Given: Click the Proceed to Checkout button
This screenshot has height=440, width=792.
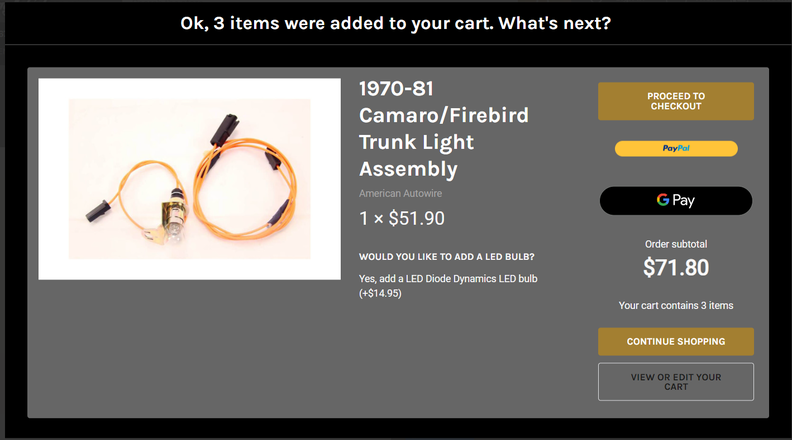Looking at the screenshot, I should [x=676, y=101].
